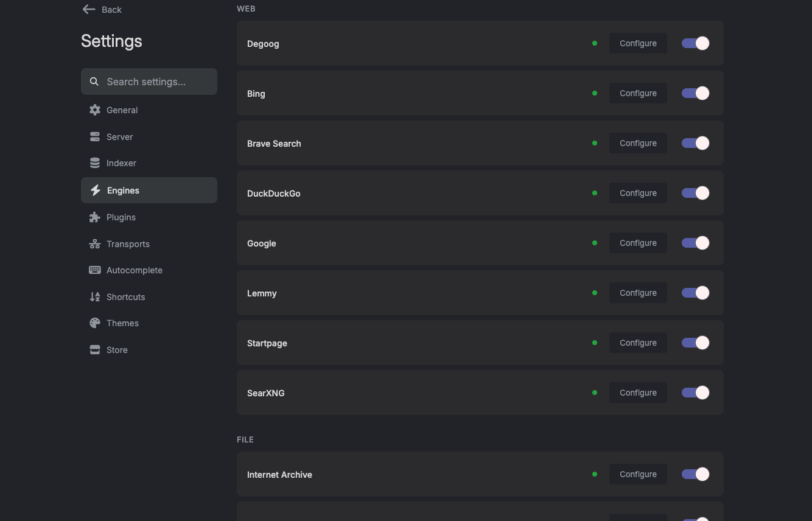Click the Indexer database icon
The image size is (812, 521).
(95, 163)
